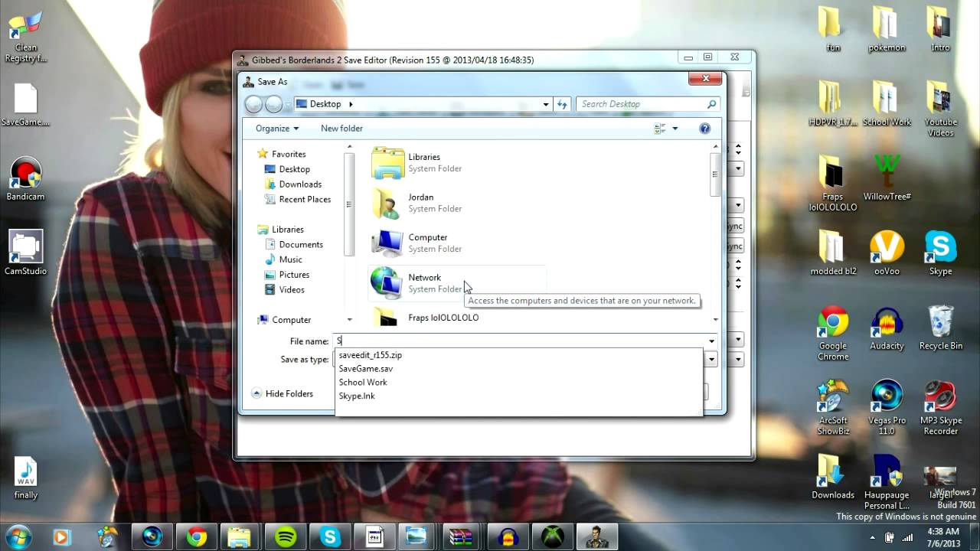The image size is (980, 551).
Task: Expand address bar path dropdown arrow
Action: (545, 104)
